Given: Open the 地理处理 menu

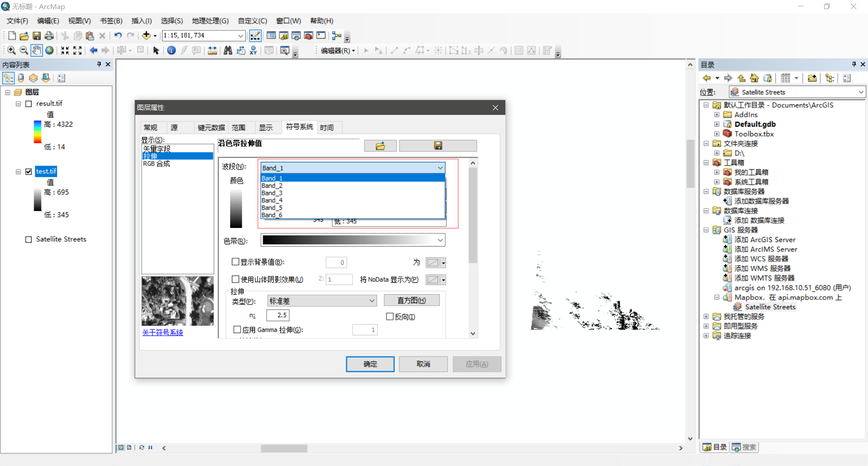Looking at the screenshot, I should click(210, 20).
